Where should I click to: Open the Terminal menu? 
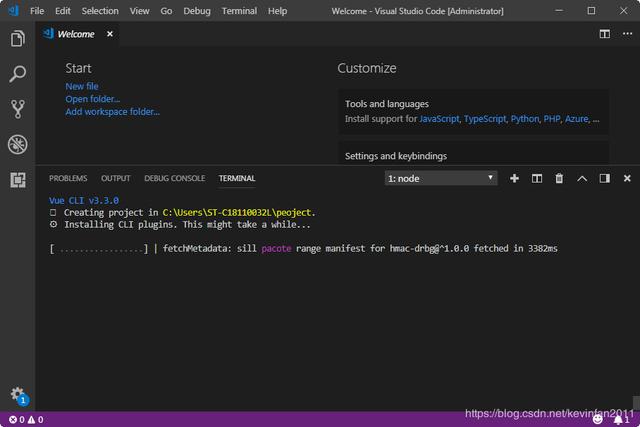[239, 11]
